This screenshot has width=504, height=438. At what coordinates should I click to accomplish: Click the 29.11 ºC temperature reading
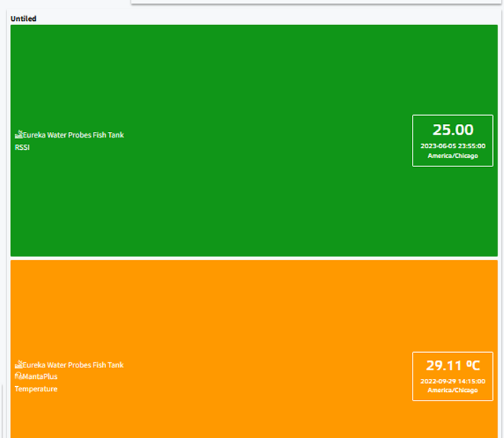pyautogui.click(x=453, y=365)
